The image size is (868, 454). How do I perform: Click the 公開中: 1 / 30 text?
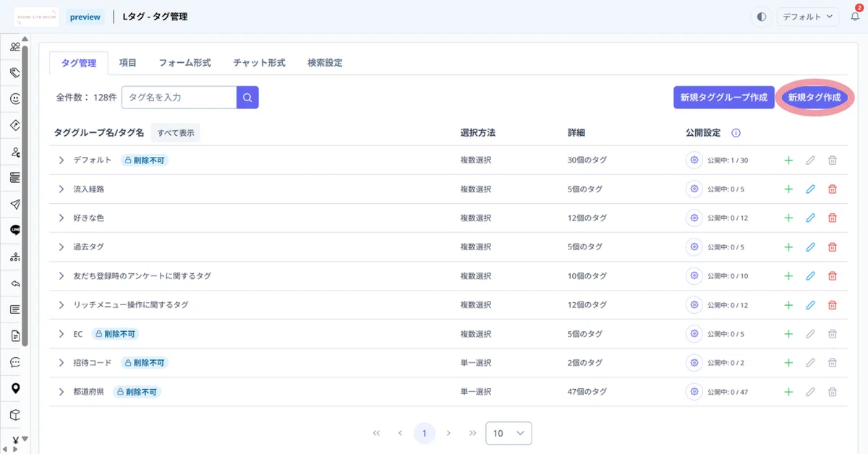point(728,160)
